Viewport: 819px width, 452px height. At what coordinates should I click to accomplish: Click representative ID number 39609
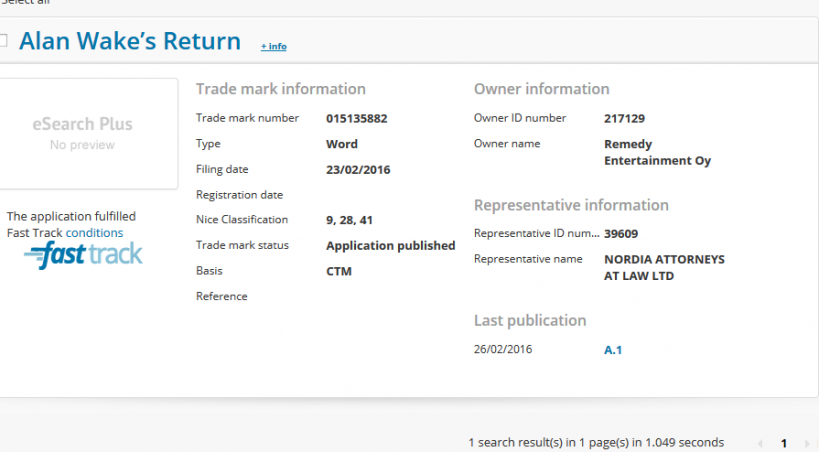pos(621,234)
